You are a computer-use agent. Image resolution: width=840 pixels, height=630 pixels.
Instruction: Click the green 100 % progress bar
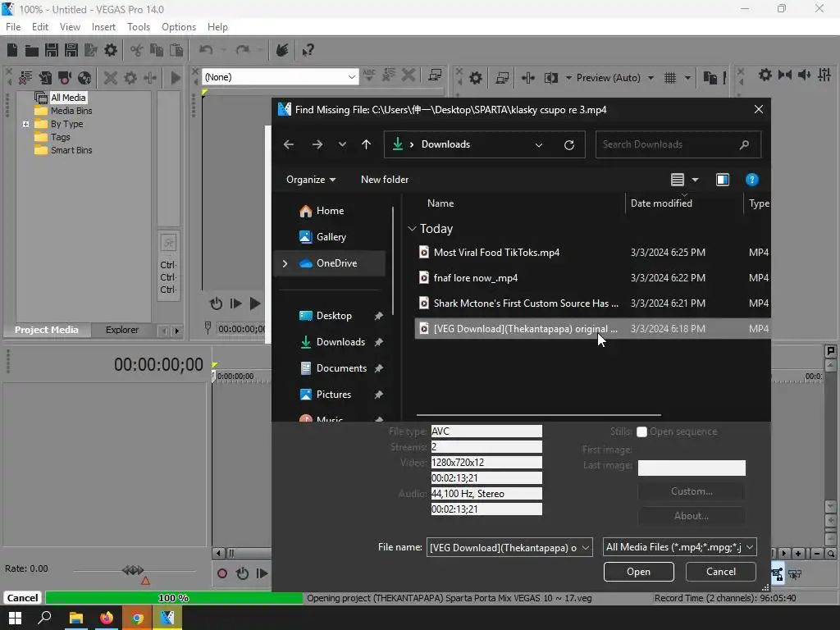coord(174,598)
